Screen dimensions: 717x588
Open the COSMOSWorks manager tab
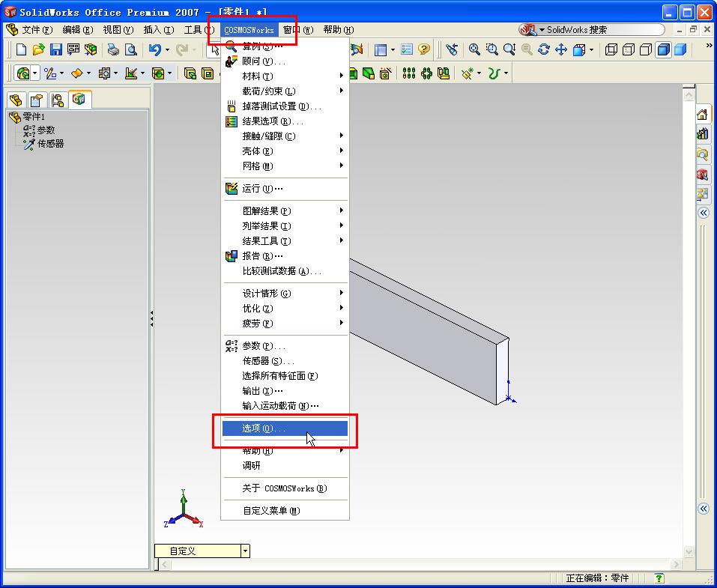pyautogui.click(x=79, y=99)
